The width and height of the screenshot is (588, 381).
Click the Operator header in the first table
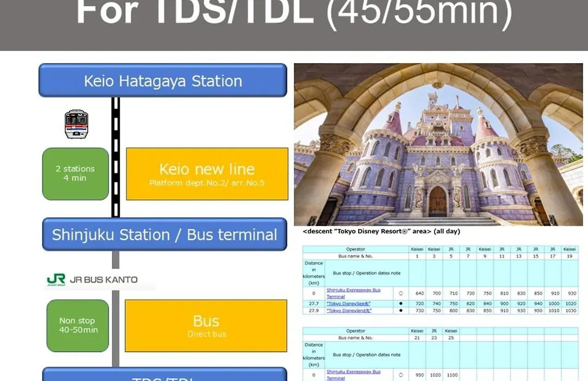[356, 249]
